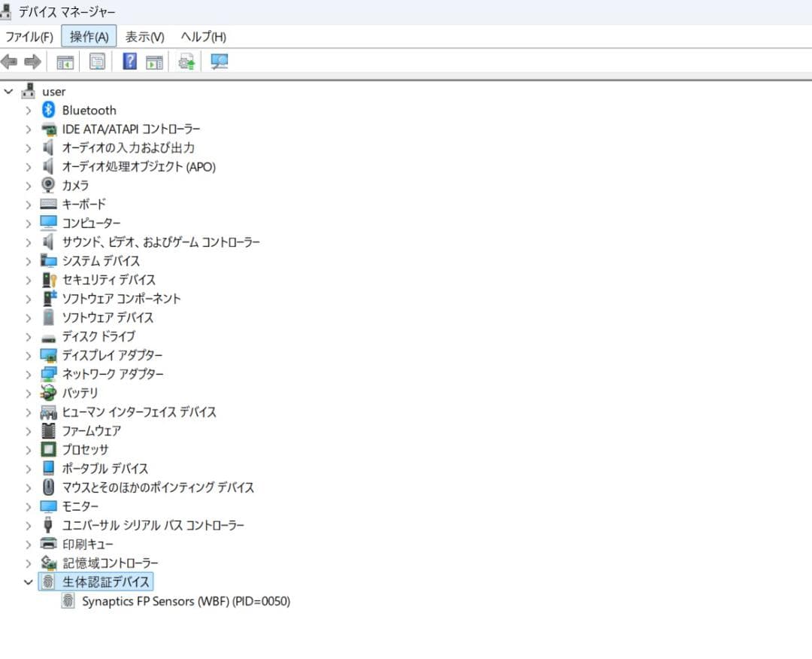Expand the ディスプレイ アダプター category
Viewport: 812px width, 659px height.
29,355
